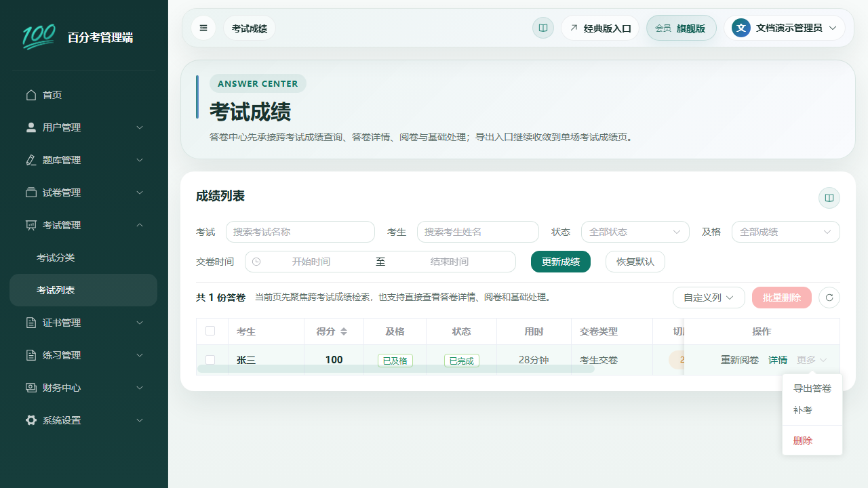The width and height of the screenshot is (868, 488).
Task: Click the ANSWER CENTER label
Action: click(x=258, y=83)
